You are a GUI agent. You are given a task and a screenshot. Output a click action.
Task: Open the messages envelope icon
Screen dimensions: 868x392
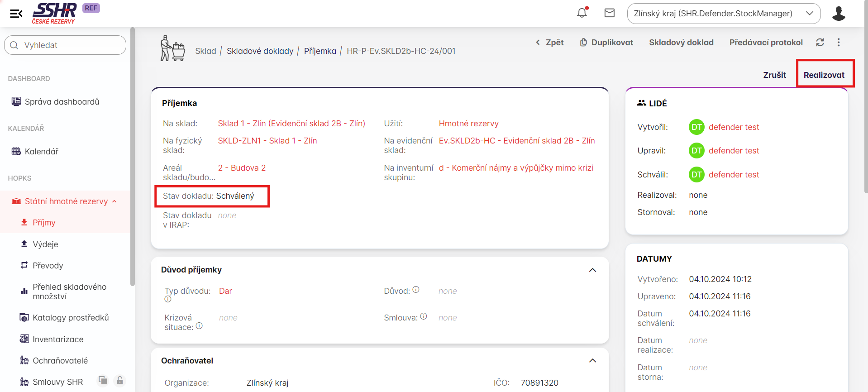pos(610,13)
